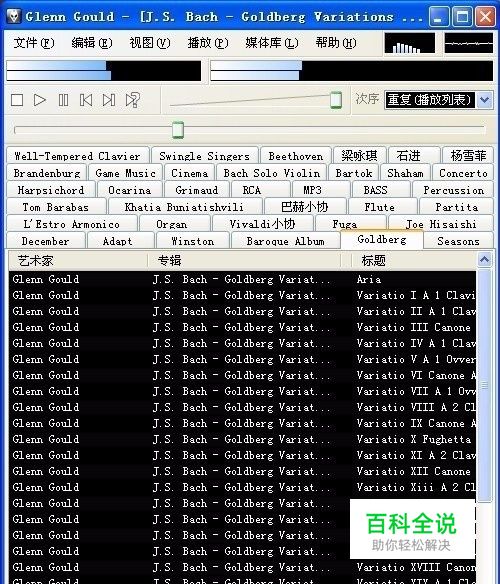Image resolution: width=500 pixels, height=584 pixels.
Task: Click the playlist scrollbar up arrow
Action: (x=484, y=260)
